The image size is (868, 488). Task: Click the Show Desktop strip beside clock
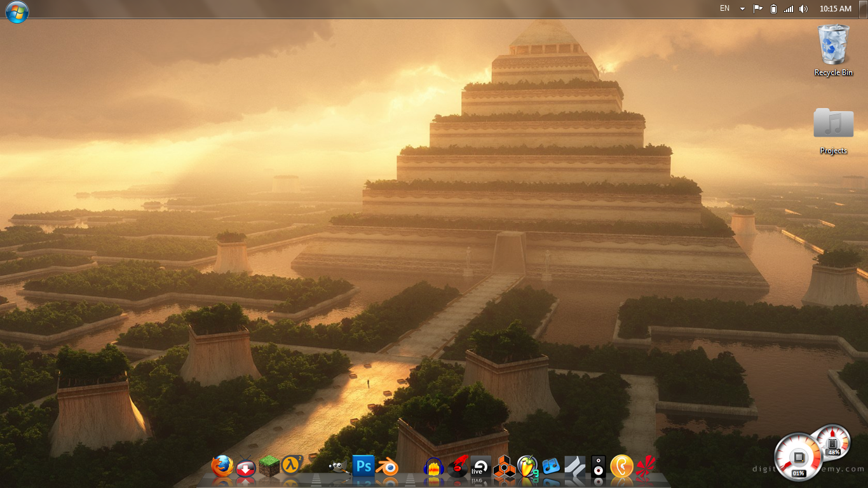[863, 9]
